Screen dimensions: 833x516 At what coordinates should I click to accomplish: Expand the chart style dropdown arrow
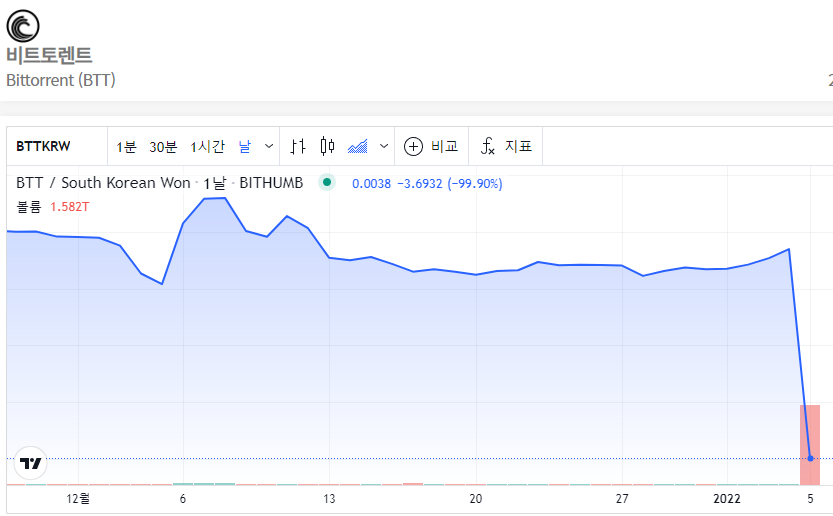click(x=384, y=146)
